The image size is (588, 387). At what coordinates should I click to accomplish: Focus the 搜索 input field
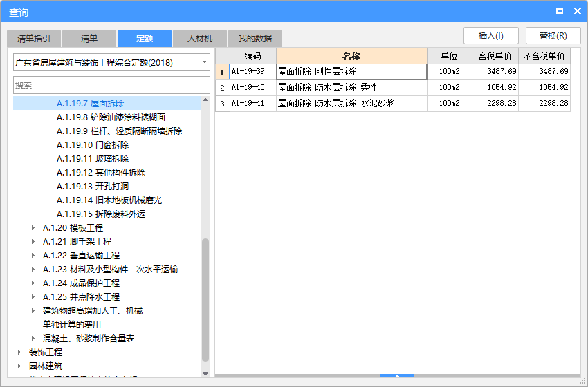click(x=112, y=86)
